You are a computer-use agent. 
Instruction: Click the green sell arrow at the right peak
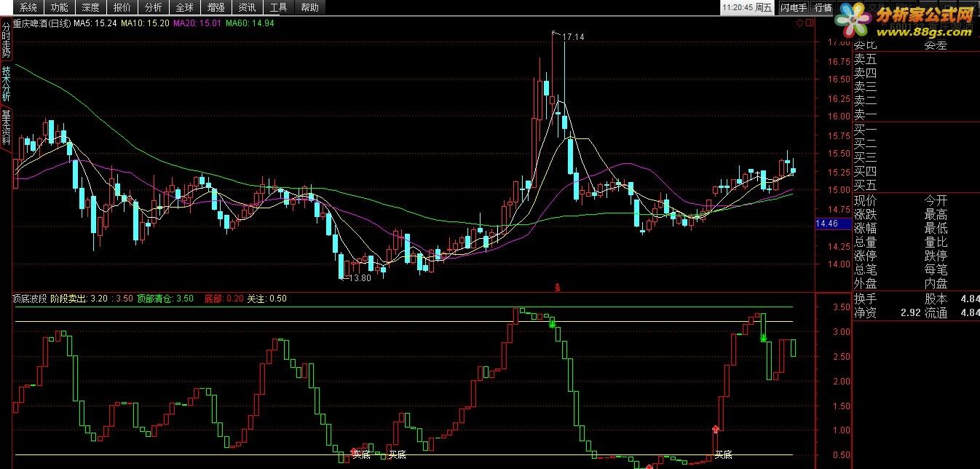tap(763, 337)
